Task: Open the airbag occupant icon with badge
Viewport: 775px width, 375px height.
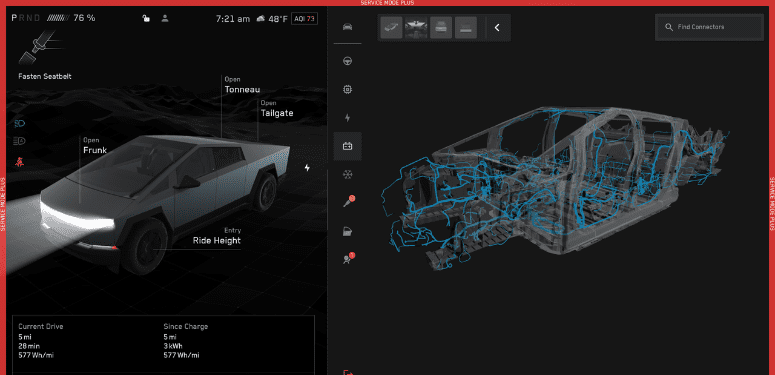Action: [x=348, y=258]
